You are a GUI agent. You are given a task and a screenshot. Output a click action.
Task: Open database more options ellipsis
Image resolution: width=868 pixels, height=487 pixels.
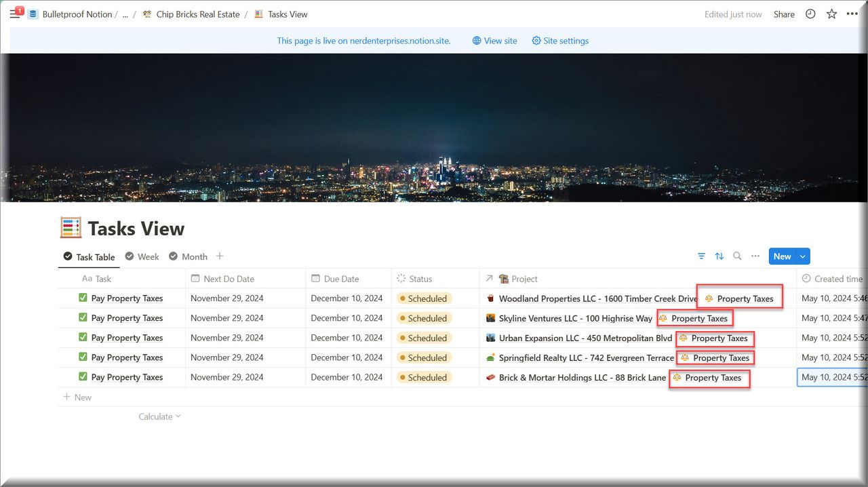pyautogui.click(x=755, y=256)
